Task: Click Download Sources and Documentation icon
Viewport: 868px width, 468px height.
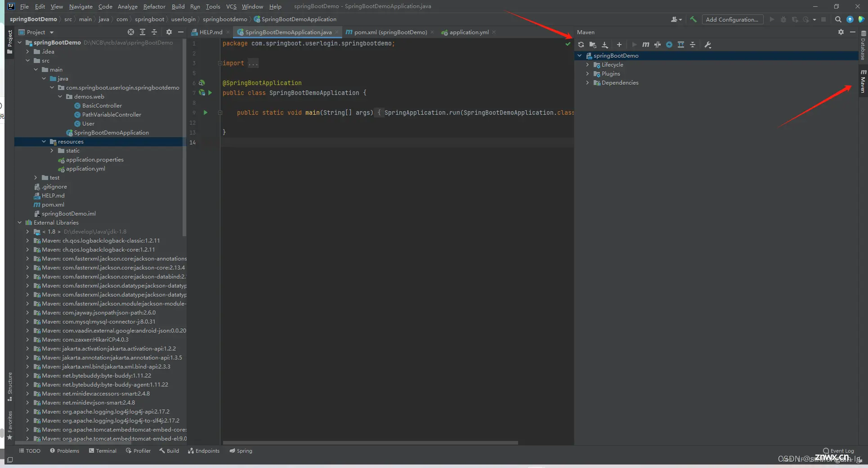Action: click(x=605, y=45)
